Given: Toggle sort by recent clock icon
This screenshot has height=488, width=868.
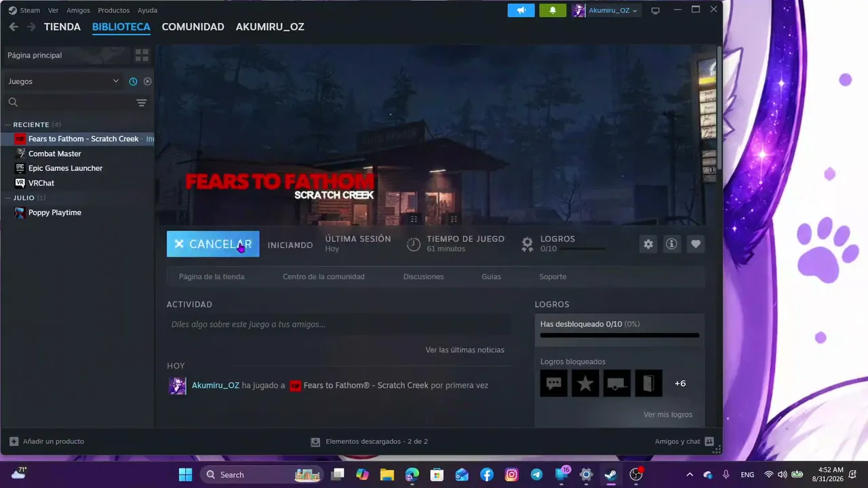Looking at the screenshot, I should click(133, 81).
